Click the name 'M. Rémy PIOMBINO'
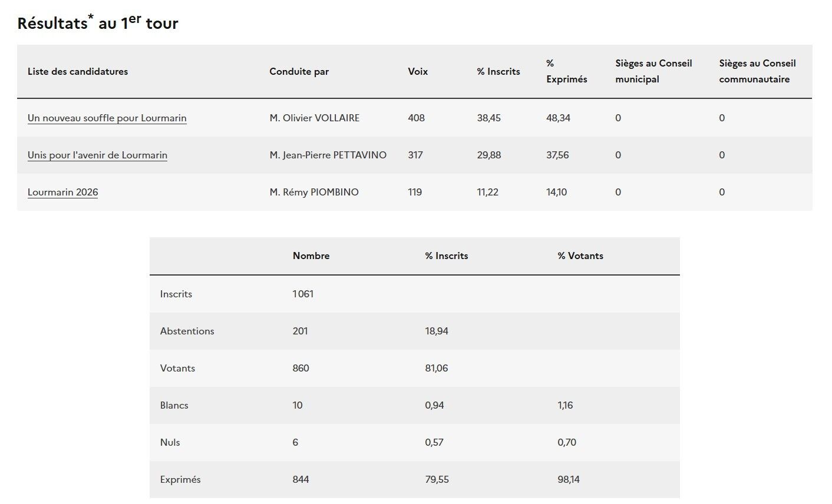Viewport: 832px width, 504px height. pyautogui.click(x=313, y=192)
